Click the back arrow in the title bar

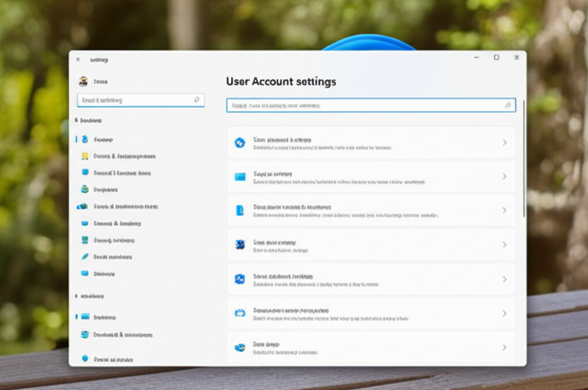point(77,59)
